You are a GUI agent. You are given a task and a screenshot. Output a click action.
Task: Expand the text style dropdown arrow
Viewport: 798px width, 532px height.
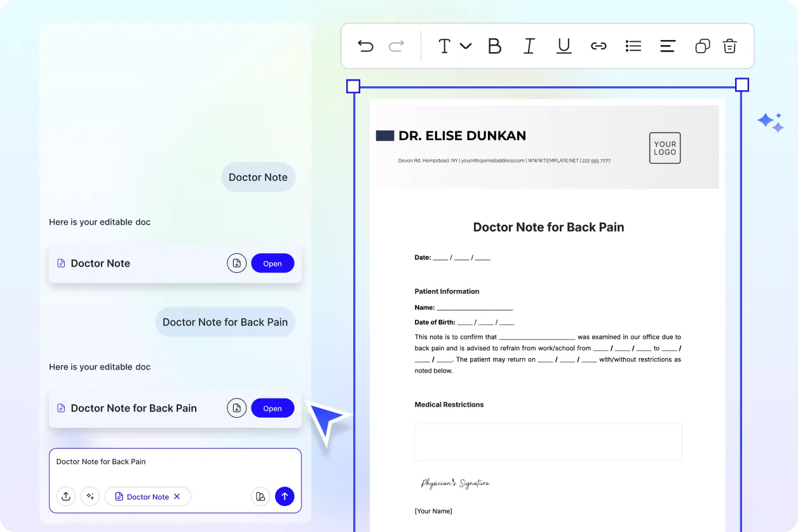click(466, 46)
